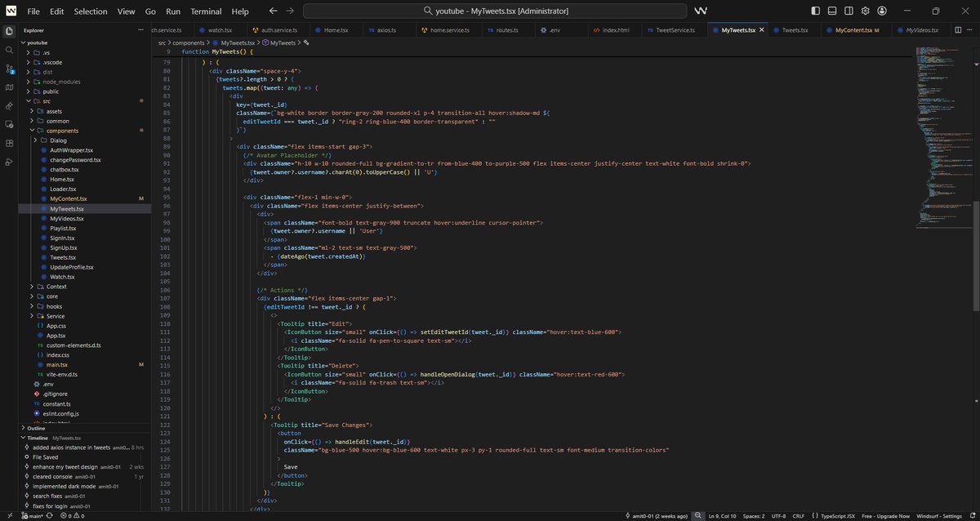This screenshot has height=521, width=980.
Task: Open the codemaps icon in activity bar
Action: (x=10, y=87)
